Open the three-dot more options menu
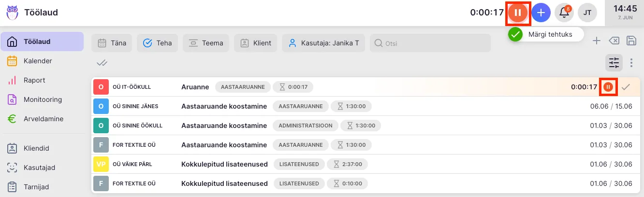Image resolution: width=644 pixels, height=197 pixels. (x=631, y=62)
